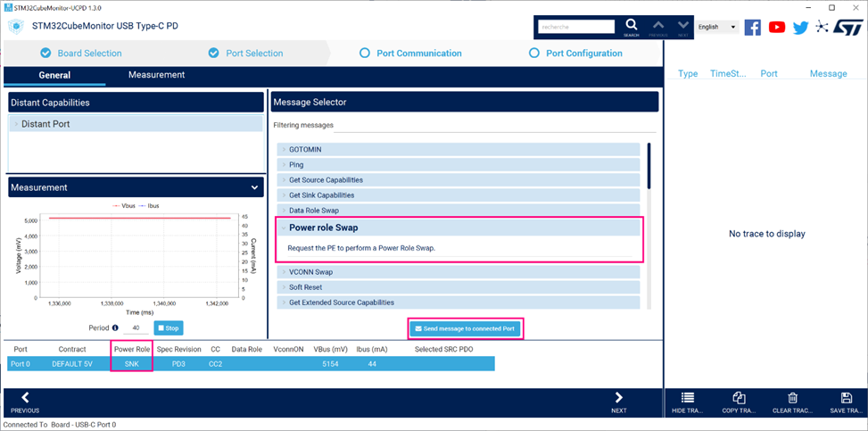The image size is (868, 431).
Task: Open the Facebook icon link
Action: pos(752,27)
